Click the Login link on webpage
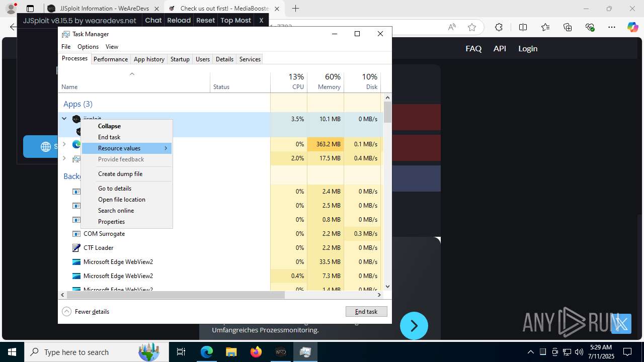Viewport: 644px width, 362px height. (x=528, y=49)
